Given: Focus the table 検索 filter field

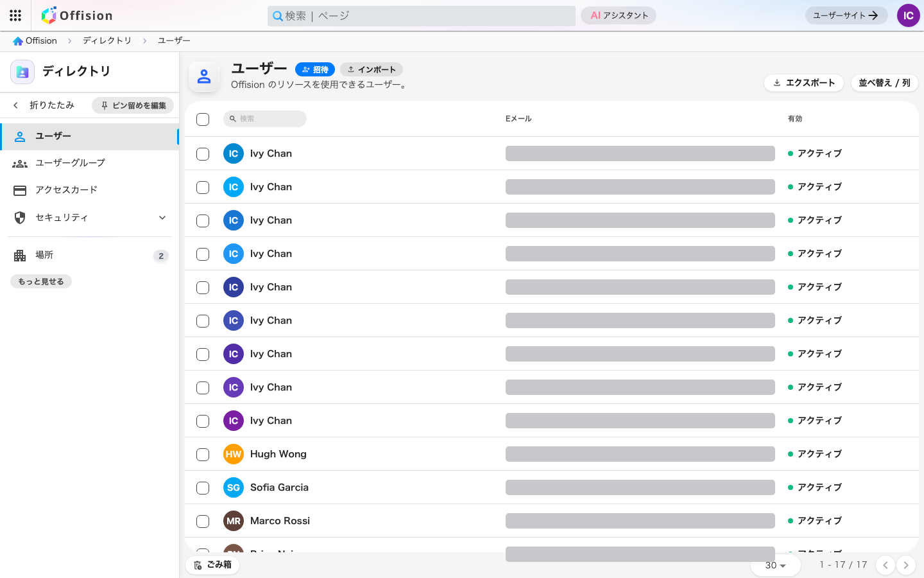Looking at the screenshot, I should coord(265,119).
